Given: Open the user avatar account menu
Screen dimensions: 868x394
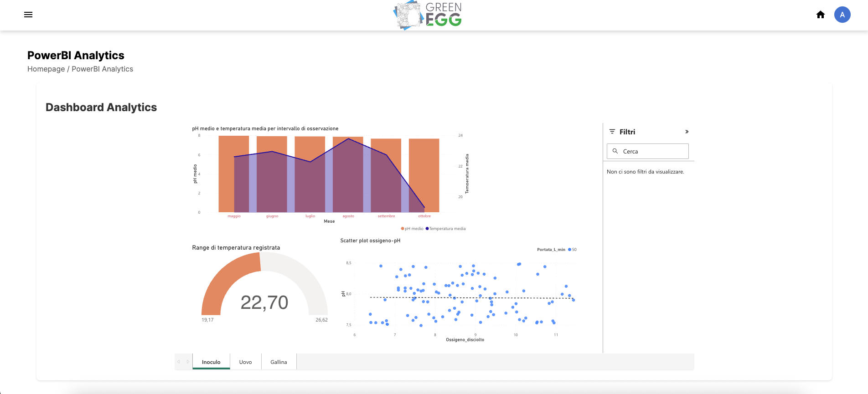Looking at the screenshot, I should (842, 15).
